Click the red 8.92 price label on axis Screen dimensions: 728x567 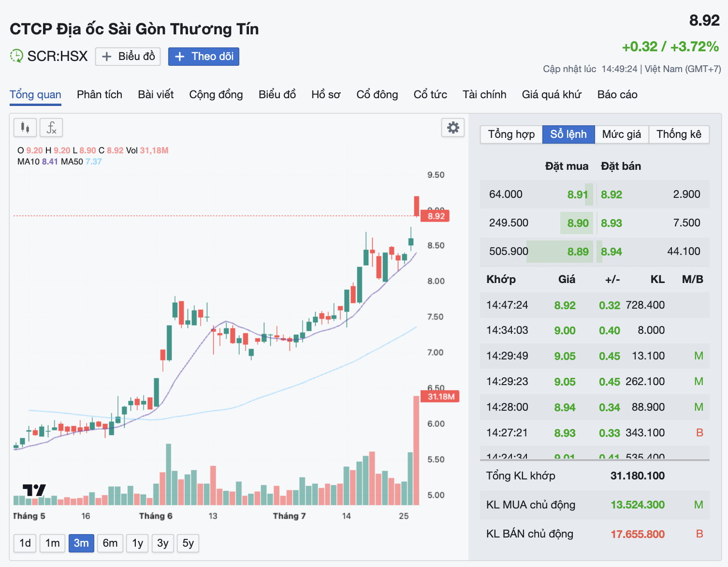436,216
